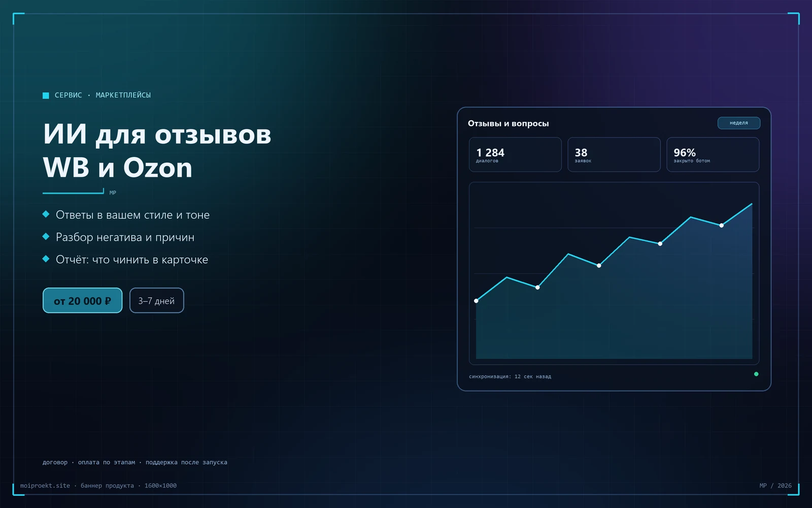Click the "от 20 000 ₽" price button
Image resolution: width=812 pixels, height=508 pixels.
[x=82, y=300]
